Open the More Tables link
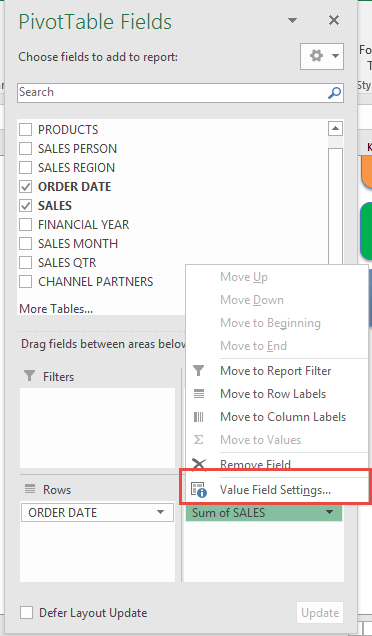 pos(56,309)
